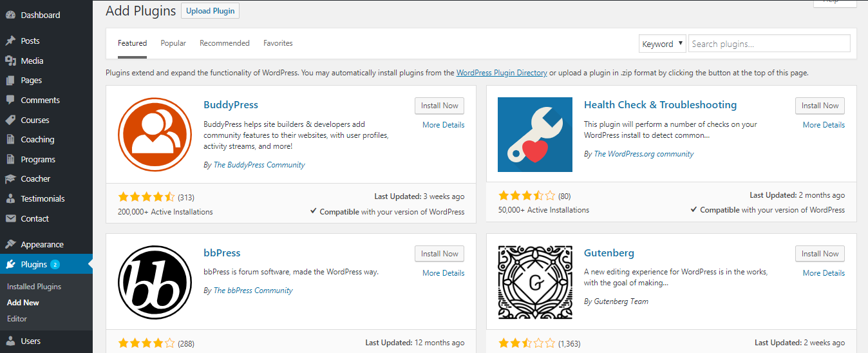Viewport: 868px width, 353px height.
Task: Open the BuddyPress plugin logo thumbnail
Action: (155, 134)
